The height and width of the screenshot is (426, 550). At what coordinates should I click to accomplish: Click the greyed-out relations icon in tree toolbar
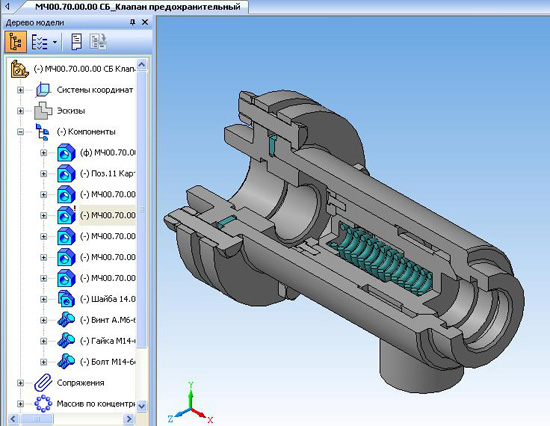(98, 42)
